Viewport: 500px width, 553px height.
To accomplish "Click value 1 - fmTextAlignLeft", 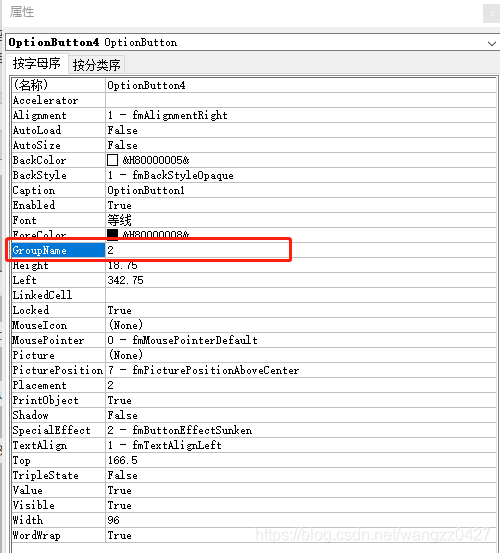I will 164,445.
